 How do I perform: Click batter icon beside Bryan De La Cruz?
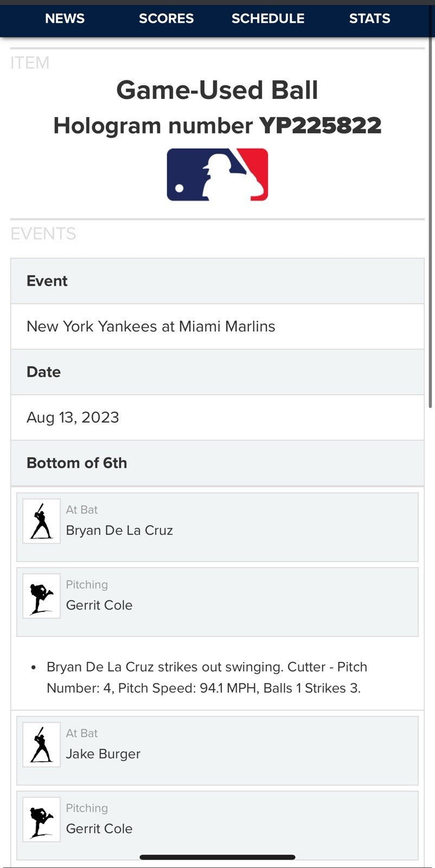41,521
